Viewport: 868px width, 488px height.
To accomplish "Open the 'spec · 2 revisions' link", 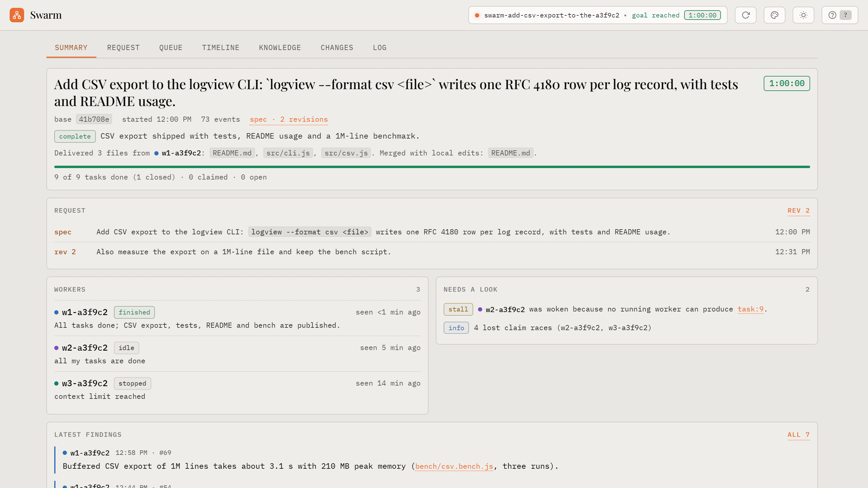I will 289,119.
